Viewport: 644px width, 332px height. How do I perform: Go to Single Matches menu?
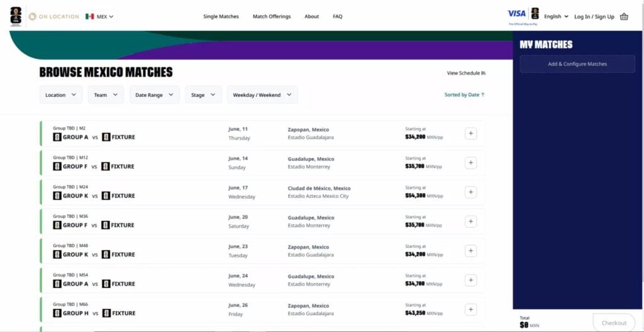click(221, 16)
